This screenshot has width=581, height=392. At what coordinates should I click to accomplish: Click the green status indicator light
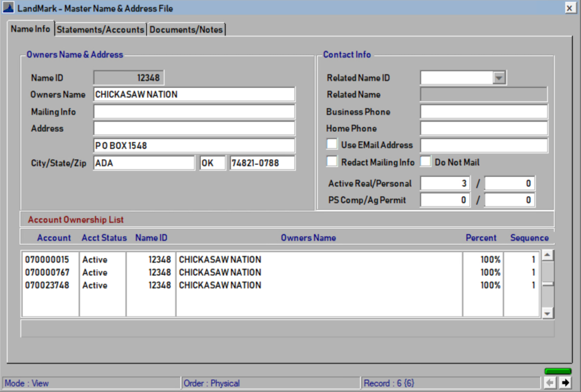[x=558, y=370]
